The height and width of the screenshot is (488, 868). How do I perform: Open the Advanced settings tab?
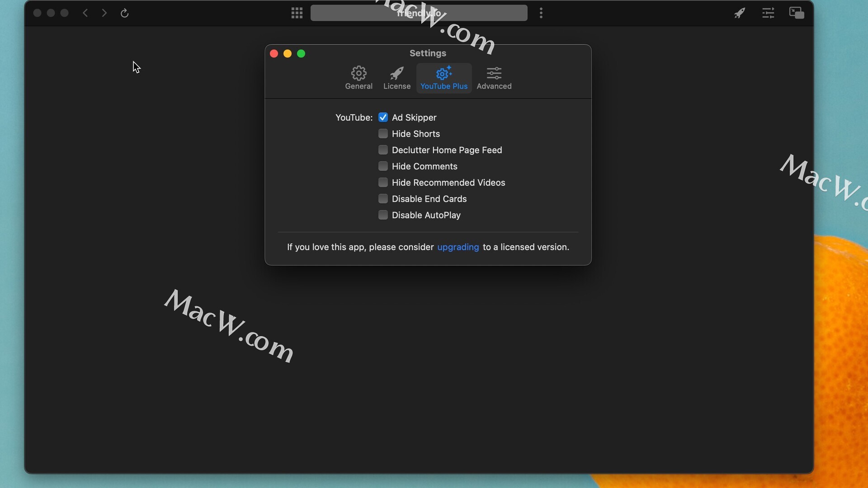pos(494,78)
